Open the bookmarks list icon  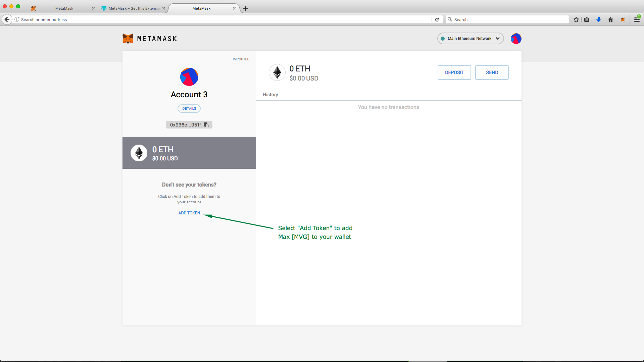(x=587, y=19)
